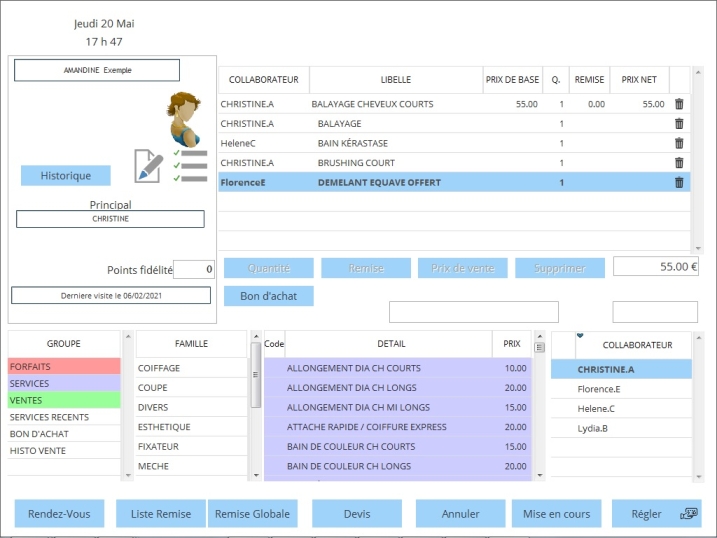The height and width of the screenshot is (538, 717).
Task: Remove BRUSHING COURT row using its trash icon
Action: 679,163
